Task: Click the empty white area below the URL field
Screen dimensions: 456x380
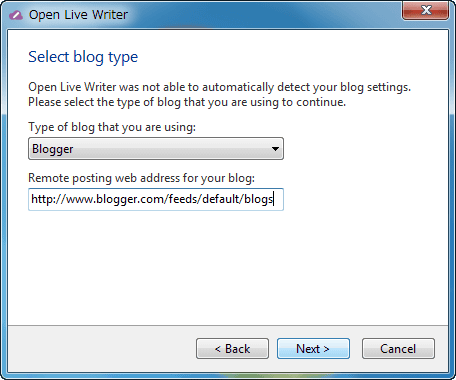Action: point(228,267)
